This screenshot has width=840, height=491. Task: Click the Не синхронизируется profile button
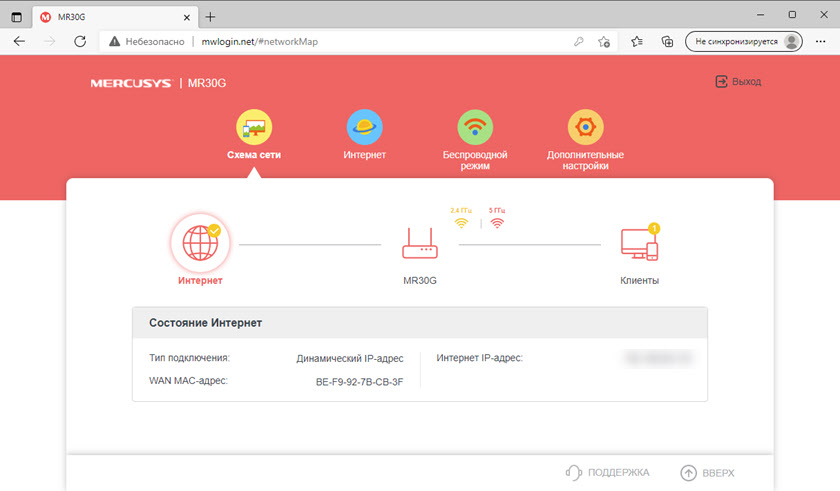745,42
